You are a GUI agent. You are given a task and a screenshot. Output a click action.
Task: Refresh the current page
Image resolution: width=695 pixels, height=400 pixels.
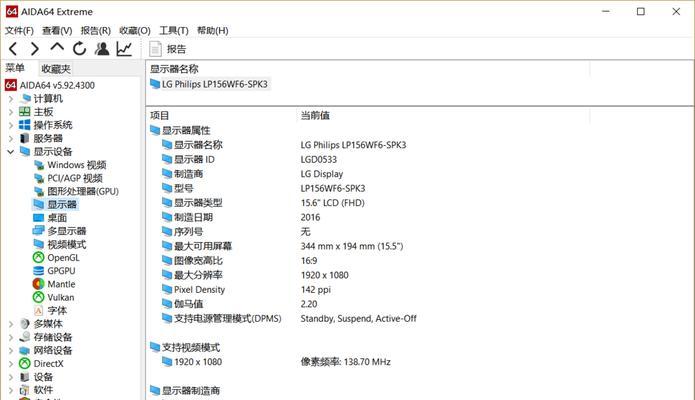pos(79,48)
